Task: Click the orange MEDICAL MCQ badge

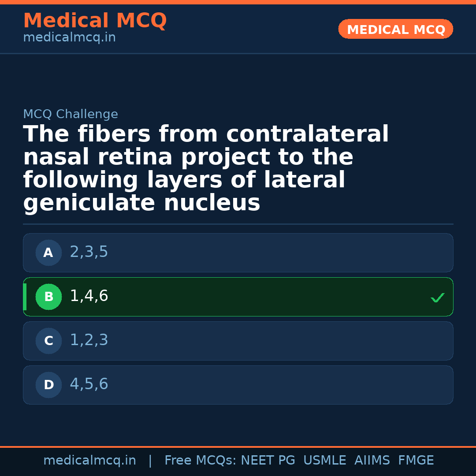Action: [x=395, y=29]
